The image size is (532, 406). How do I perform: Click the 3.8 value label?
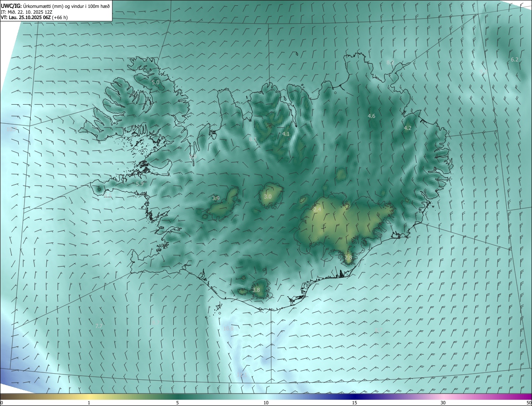pos(256,290)
